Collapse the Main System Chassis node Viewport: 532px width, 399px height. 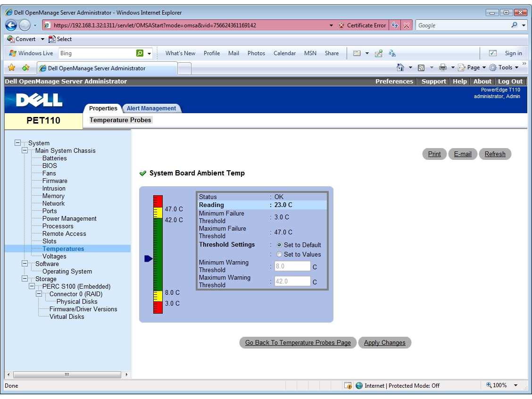pos(25,150)
